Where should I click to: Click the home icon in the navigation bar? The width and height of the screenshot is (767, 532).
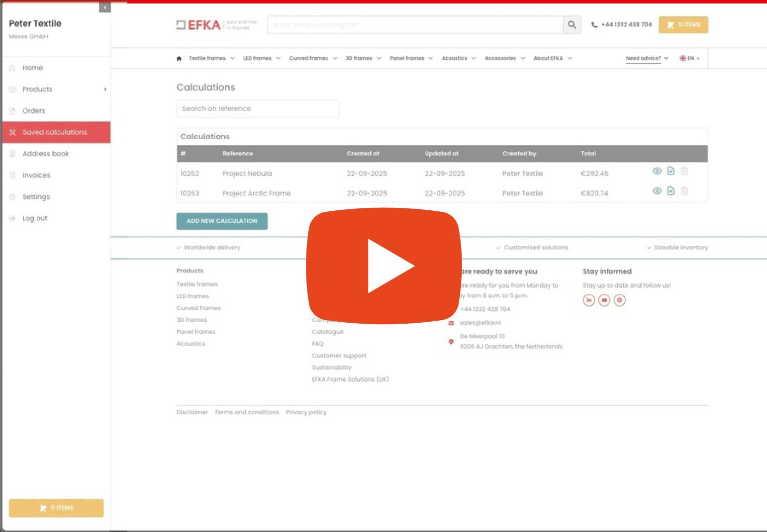[179, 58]
